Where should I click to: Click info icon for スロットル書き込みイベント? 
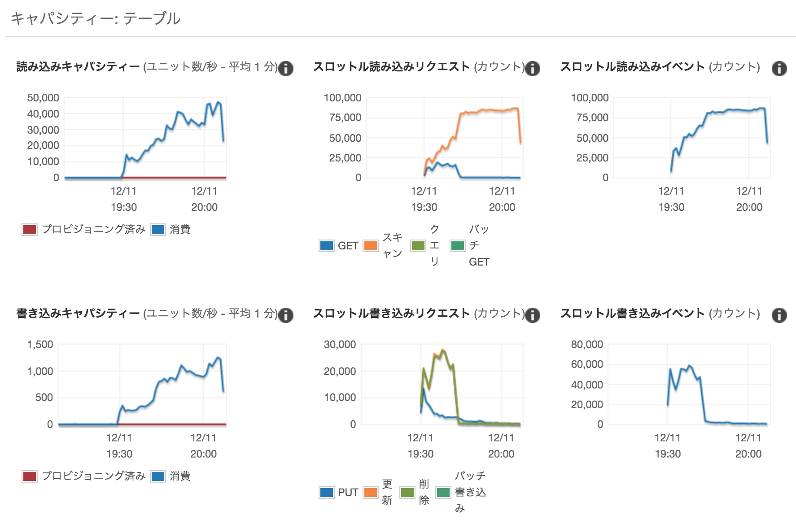point(779,315)
